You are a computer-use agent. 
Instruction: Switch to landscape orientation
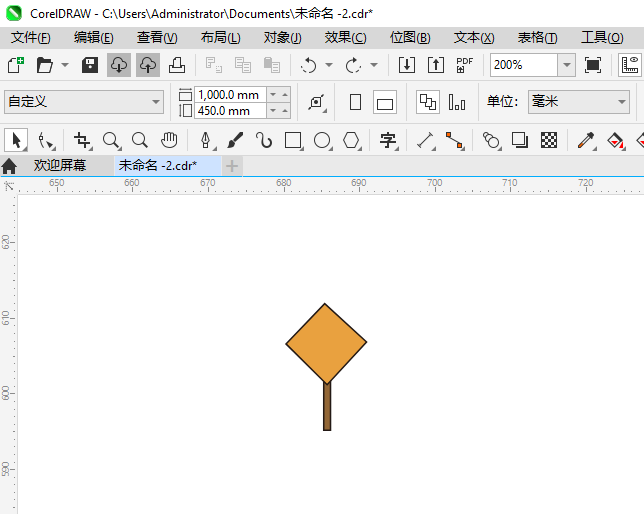coord(385,102)
